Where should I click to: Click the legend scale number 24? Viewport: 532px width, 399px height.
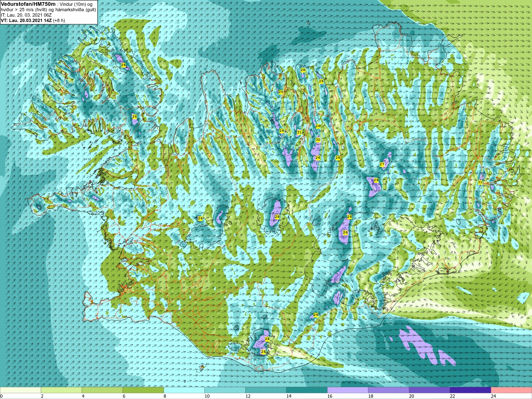[x=493, y=396]
